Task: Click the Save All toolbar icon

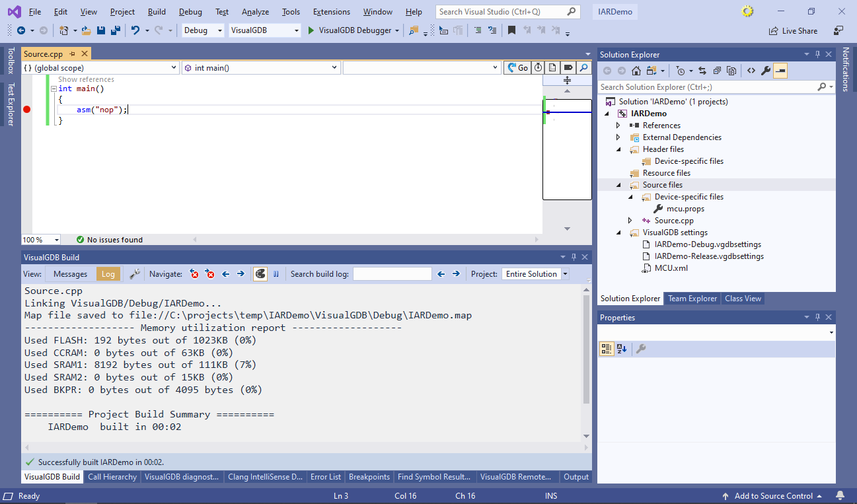Action: 115,30
